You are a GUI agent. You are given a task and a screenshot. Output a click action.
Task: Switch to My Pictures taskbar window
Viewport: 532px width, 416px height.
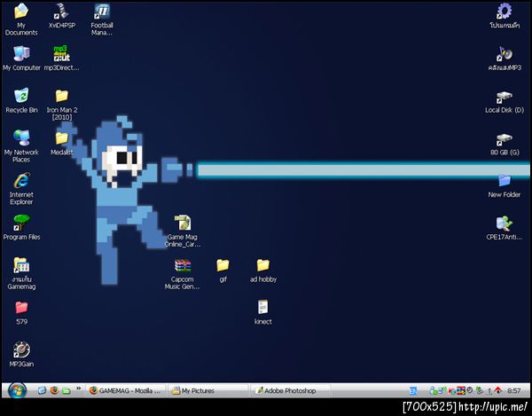click(x=207, y=390)
